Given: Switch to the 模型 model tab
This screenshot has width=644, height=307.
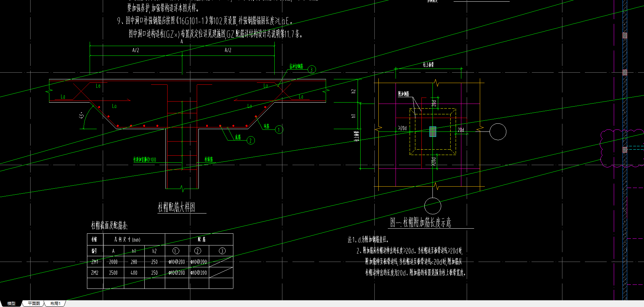Looking at the screenshot, I should (x=11, y=303).
